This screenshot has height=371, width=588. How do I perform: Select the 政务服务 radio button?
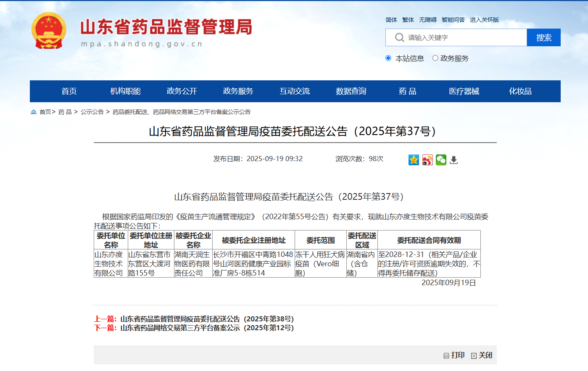(x=435, y=58)
